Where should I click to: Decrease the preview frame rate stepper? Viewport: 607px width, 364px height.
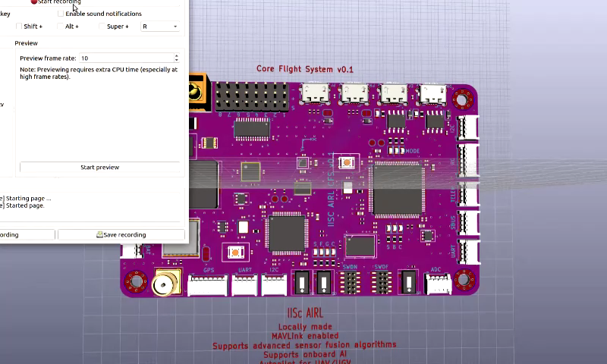point(177,61)
